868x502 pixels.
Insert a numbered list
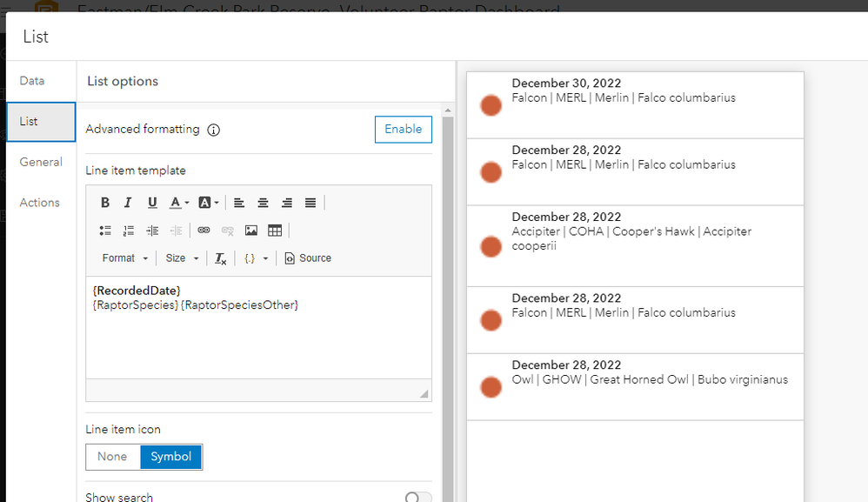coord(129,231)
